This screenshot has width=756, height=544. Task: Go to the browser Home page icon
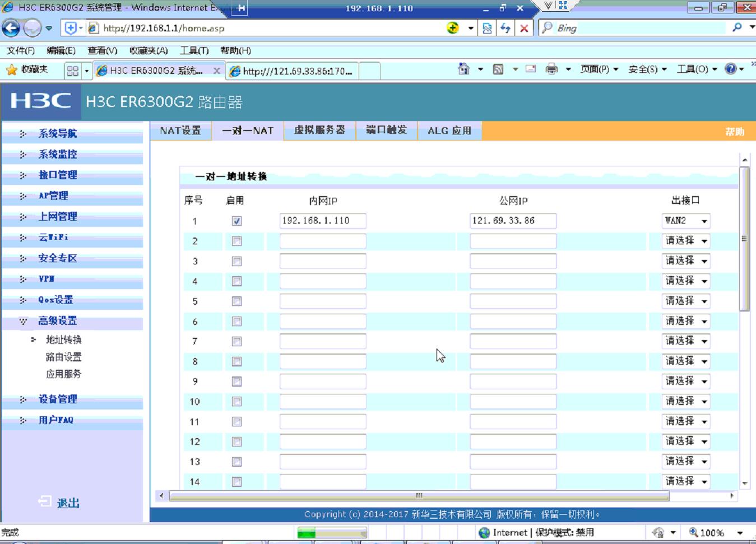[463, 69]
